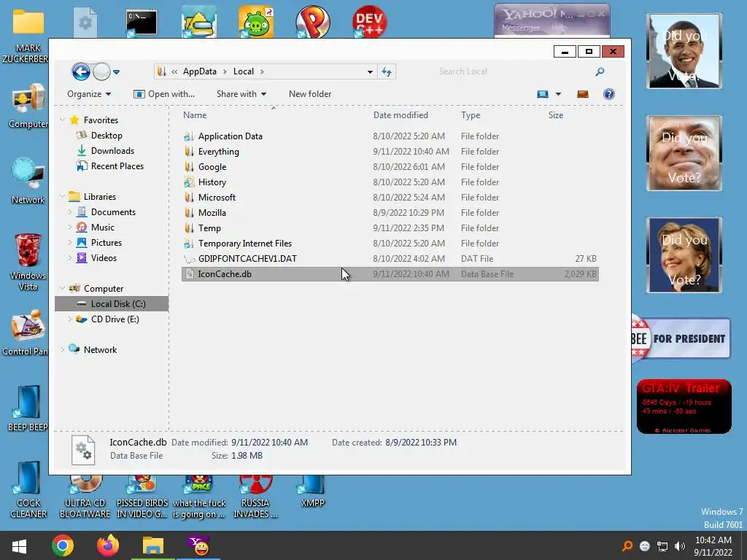Open the RUSSIA INVADES desktop shortcut
The image size is (747, 560).
255,497
